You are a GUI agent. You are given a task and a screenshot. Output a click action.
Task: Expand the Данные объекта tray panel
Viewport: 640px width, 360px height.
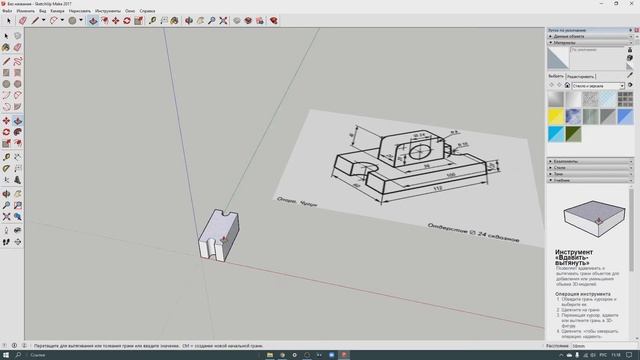tap(590, 36)
